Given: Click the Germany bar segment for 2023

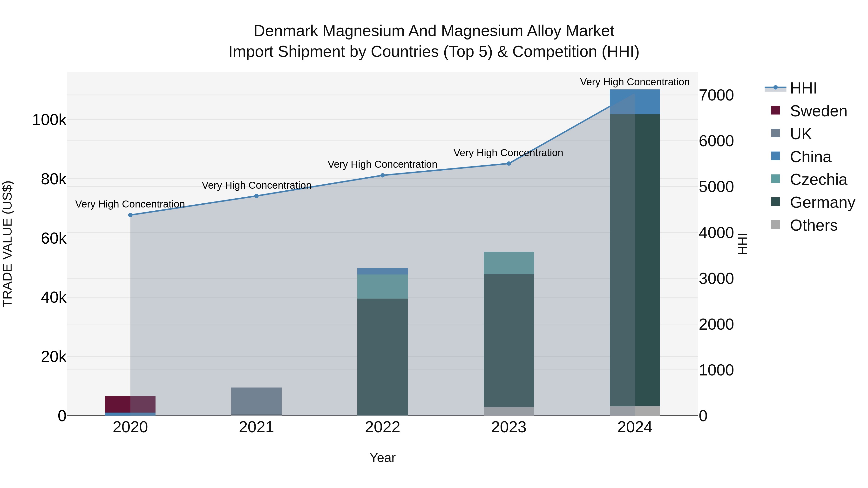Looking at the screenshot, I should (509, 341).
